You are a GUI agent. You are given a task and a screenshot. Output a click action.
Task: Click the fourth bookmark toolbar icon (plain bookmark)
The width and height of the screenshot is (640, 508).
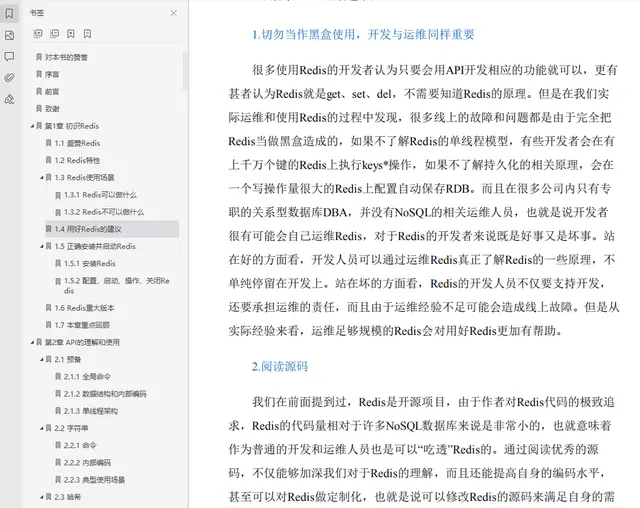[x=87, y=33]
